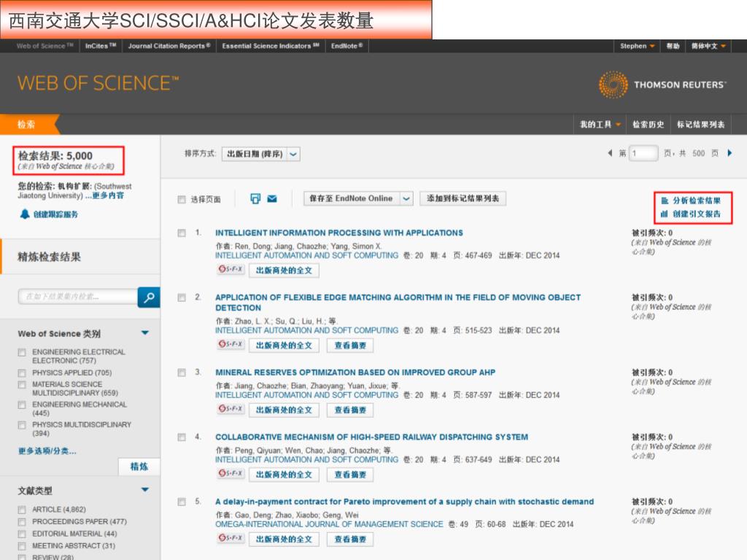The height and width of the screenshot is (560, 747).
Task: Open Essential Science Indicators tab
Action: coord(271,46)
